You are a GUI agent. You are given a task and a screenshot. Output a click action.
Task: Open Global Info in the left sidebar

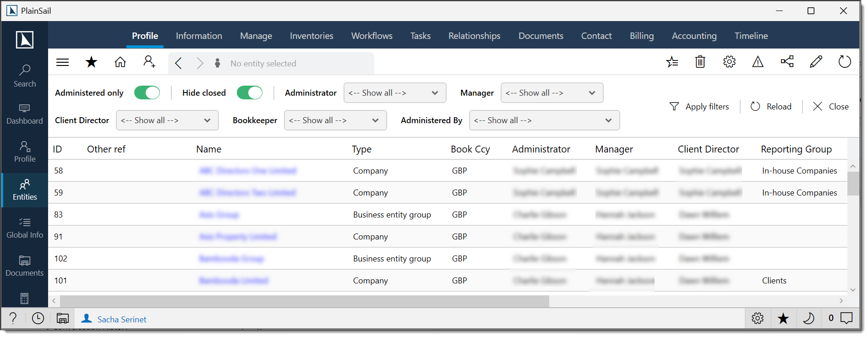coord(25,228)
